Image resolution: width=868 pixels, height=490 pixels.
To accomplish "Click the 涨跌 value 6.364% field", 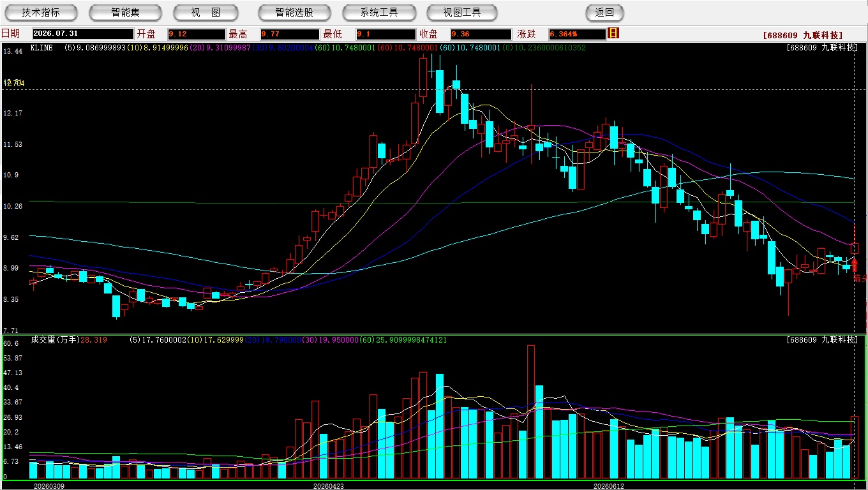I will [x=577, y=34].
